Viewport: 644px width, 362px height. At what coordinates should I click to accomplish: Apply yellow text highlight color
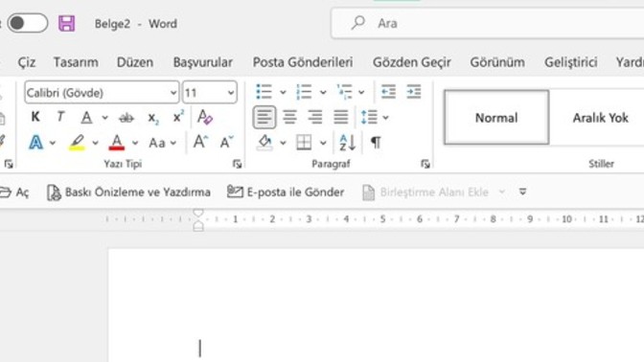coord(77,143)
